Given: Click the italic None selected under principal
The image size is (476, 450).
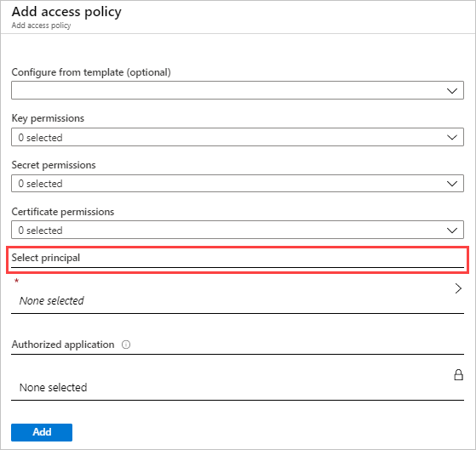Looking at the screenshot, I should coord(52,301).
